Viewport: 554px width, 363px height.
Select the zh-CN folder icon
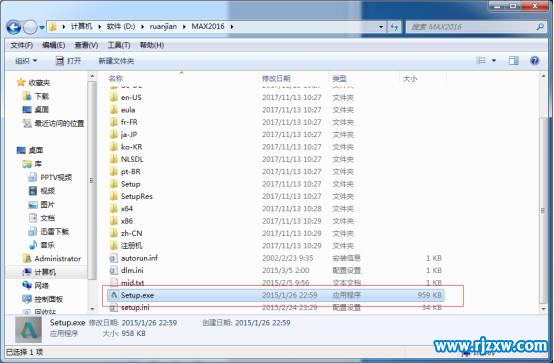[114, 233]
